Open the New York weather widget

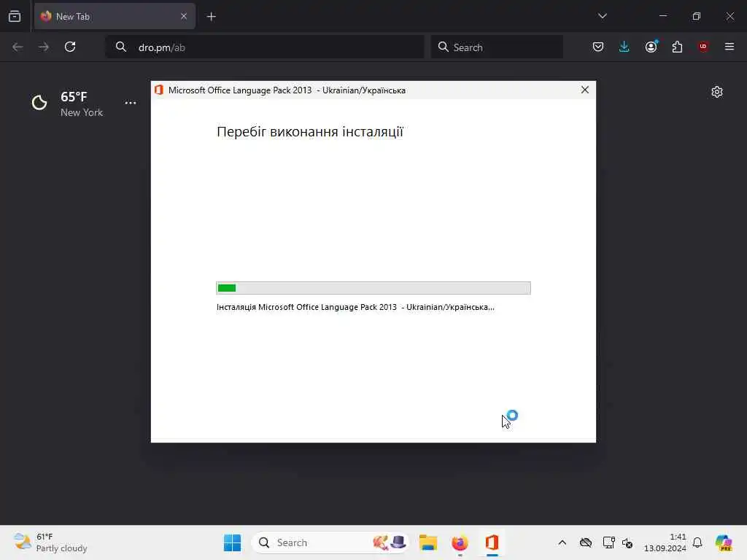pyautogui.click(x=68, y=104)
